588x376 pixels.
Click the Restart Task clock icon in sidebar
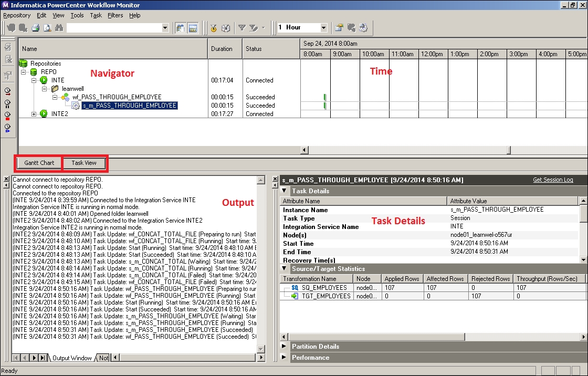[x=7, y=91]
